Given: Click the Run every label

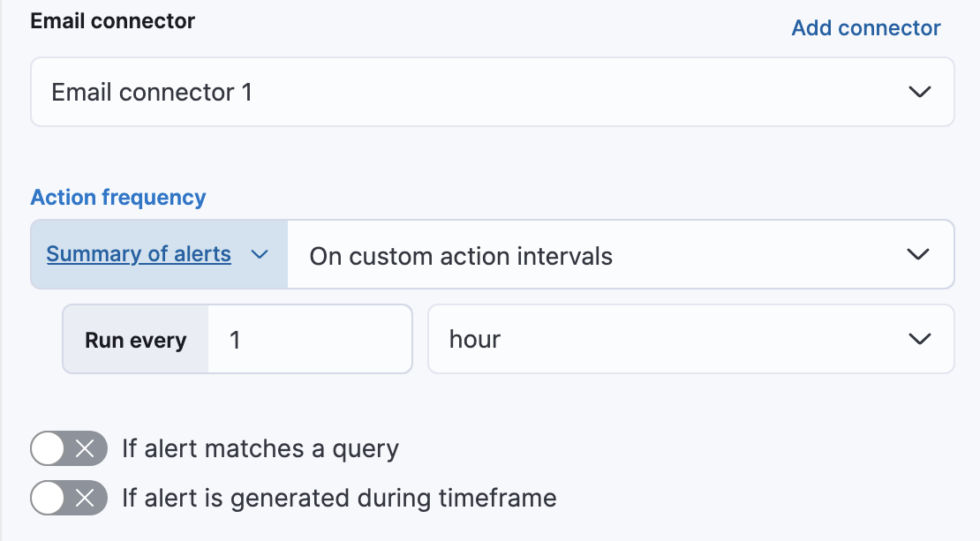Looking at the screenshot, I should pos(134,339).
